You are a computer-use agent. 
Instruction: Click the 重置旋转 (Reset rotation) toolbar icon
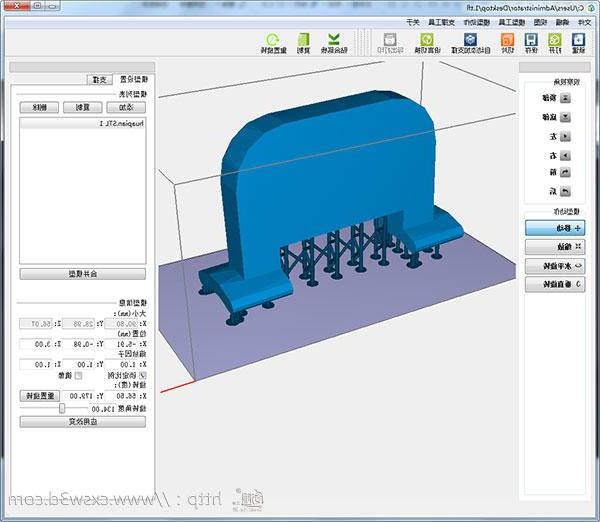point(270,41)
